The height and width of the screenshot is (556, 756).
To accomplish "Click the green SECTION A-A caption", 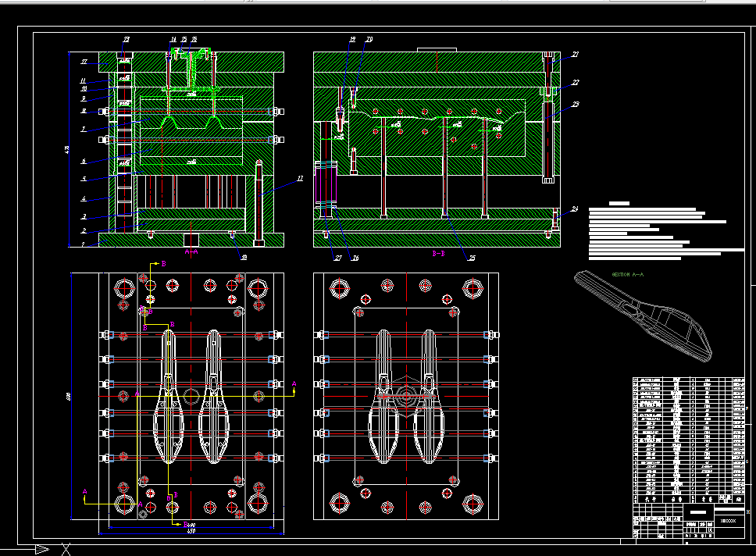I will coord(628,274).
